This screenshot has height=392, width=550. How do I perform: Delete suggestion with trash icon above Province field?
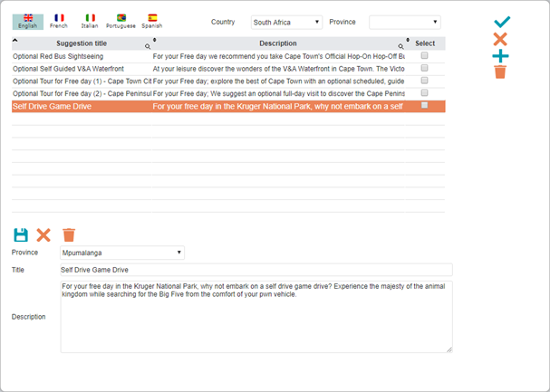[x=69, y=235]
